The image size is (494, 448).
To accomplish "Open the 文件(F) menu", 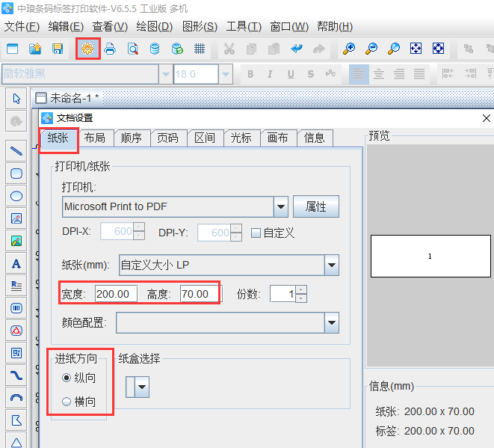I will [x=22, y=26].
